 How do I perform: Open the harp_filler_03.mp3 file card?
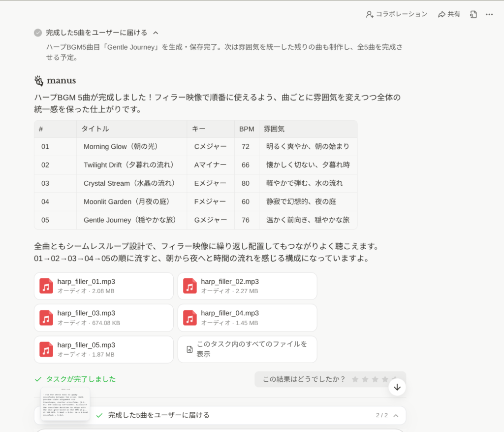[103, 318]
